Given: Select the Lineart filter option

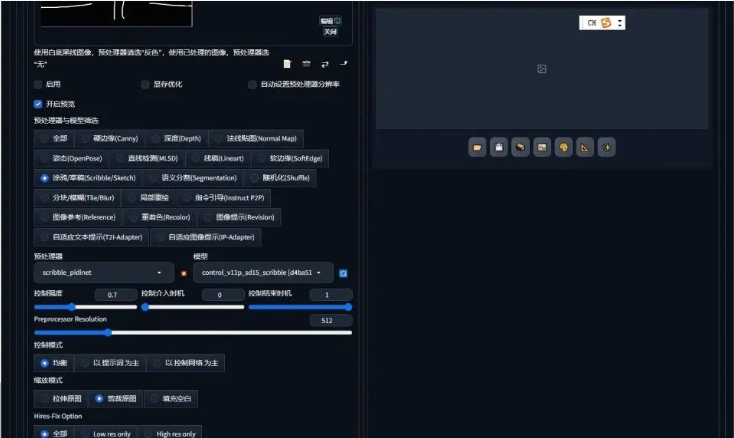Looking at the screenshot, I should click(x=218, y=158).
